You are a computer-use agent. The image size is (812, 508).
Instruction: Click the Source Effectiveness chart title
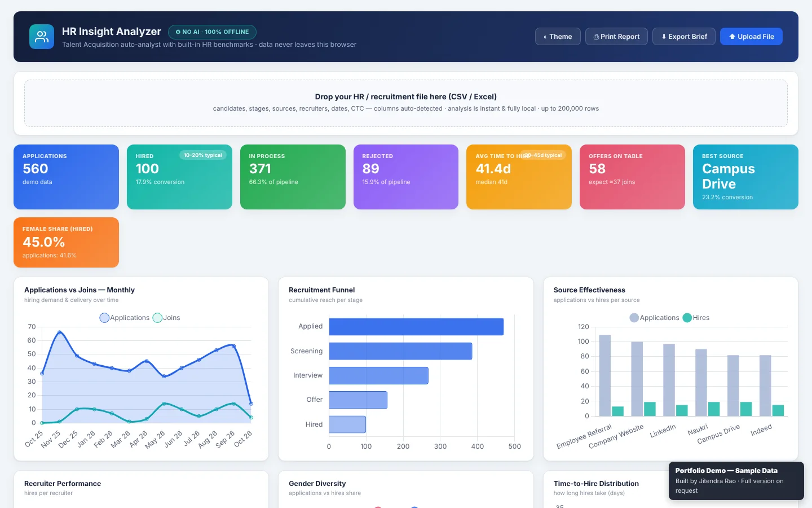589,290
